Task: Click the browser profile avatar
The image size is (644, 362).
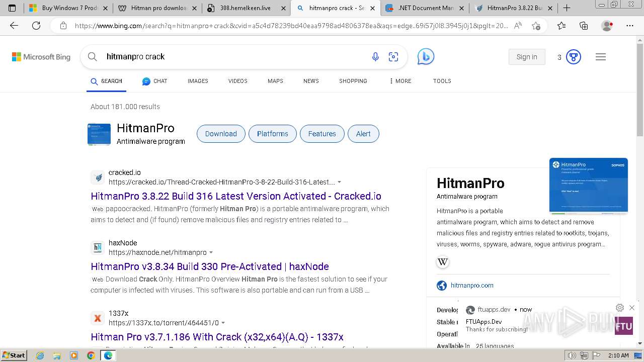Action: [x=607, y=26]
